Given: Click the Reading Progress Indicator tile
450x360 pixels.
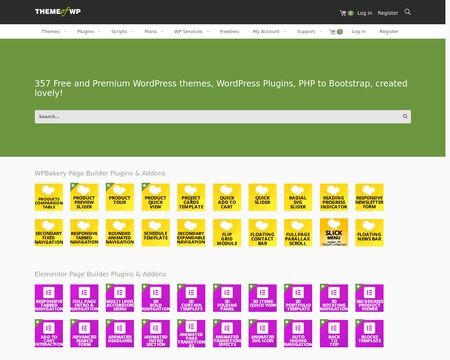Looking at the screenshot, I should pos(334,197).
